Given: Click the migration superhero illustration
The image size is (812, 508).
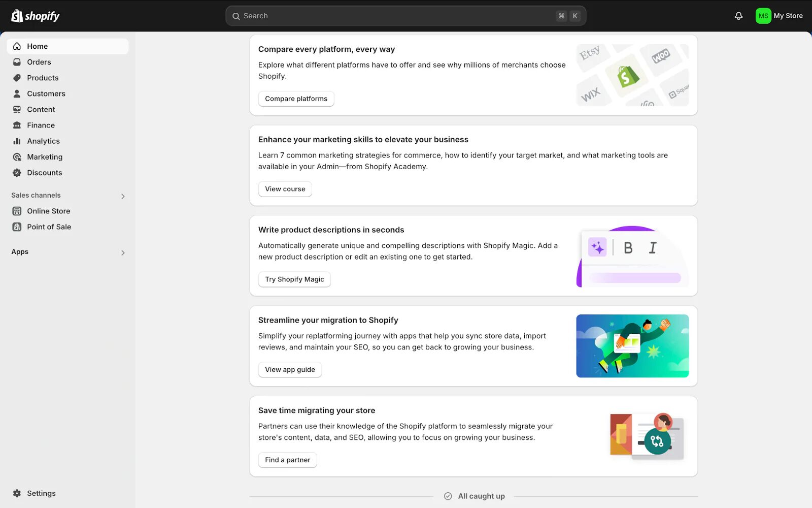Looking at the screenshot, I should click(x=632, y=346).
